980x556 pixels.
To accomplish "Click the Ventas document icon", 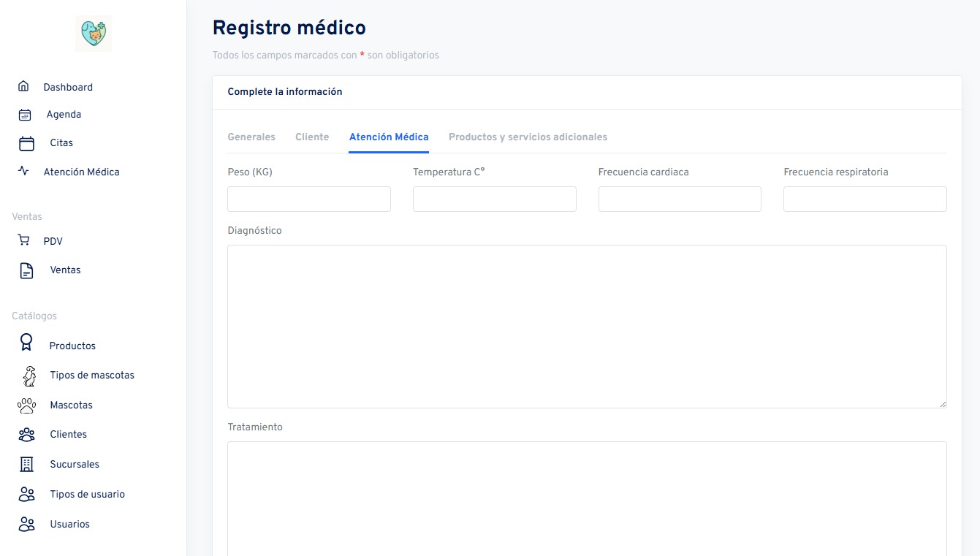I will tap(26, 270).
